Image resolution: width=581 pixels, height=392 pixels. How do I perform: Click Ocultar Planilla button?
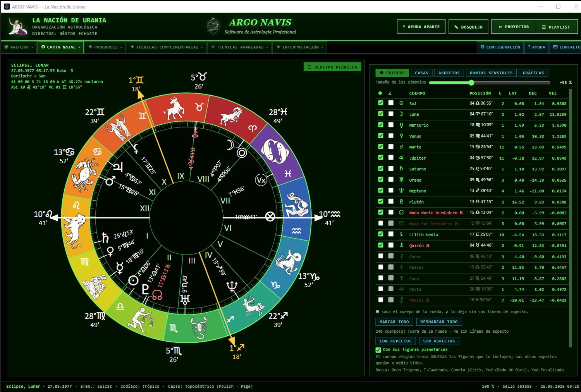click(332, 67)
